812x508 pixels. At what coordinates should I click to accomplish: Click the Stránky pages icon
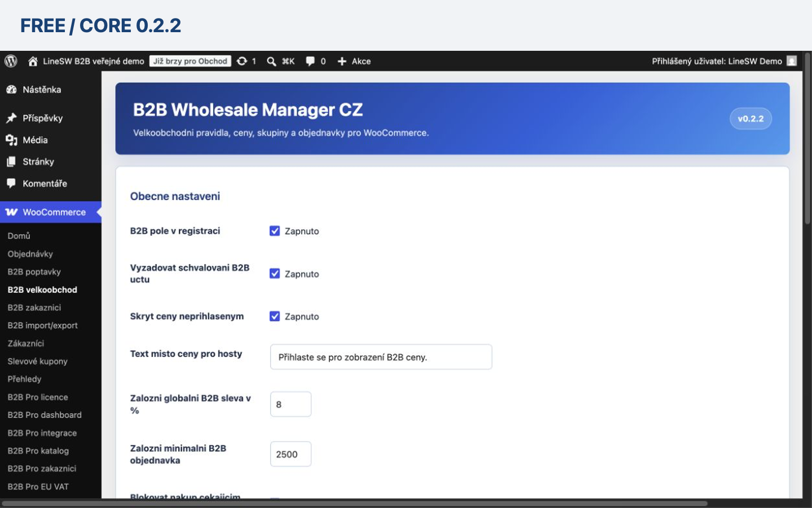pyautogui.click(x=11, y=161)
